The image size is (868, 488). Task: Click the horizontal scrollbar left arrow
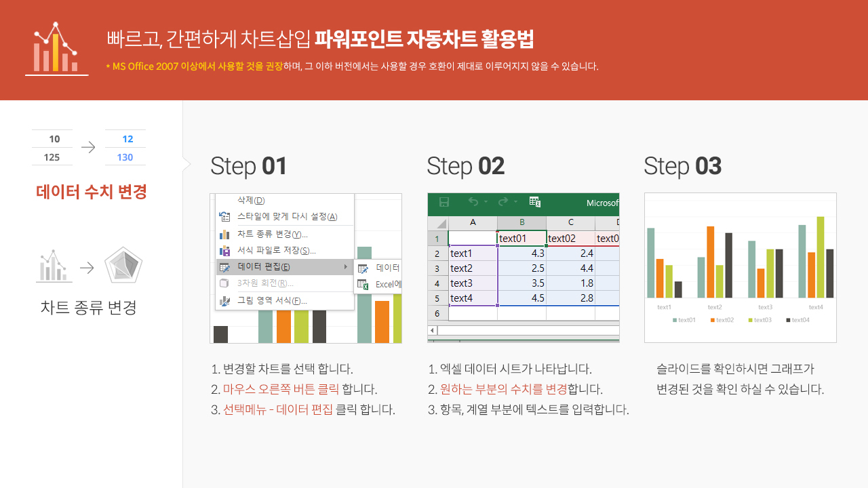point(432,331)
